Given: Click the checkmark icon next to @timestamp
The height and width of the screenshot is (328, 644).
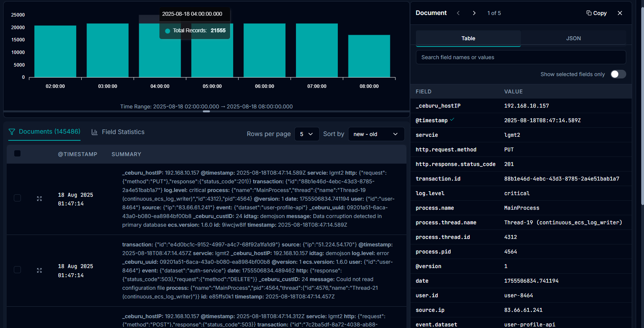Looking at the screenshot, I should (452, 119).
